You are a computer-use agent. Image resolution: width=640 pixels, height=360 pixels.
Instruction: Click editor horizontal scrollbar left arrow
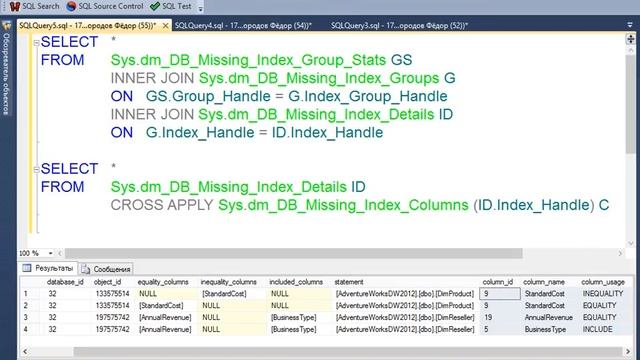[x=60, y=253]
